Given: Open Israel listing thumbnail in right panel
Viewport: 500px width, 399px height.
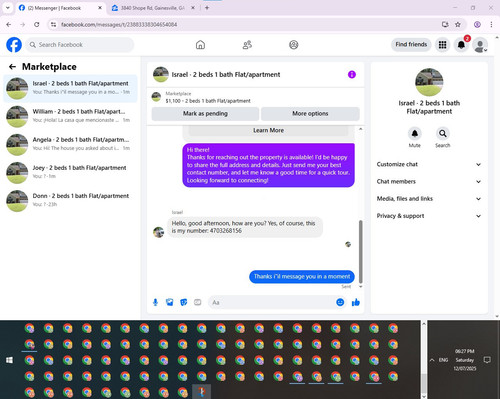Looking at the screenshot, I should tap(429, 82).
